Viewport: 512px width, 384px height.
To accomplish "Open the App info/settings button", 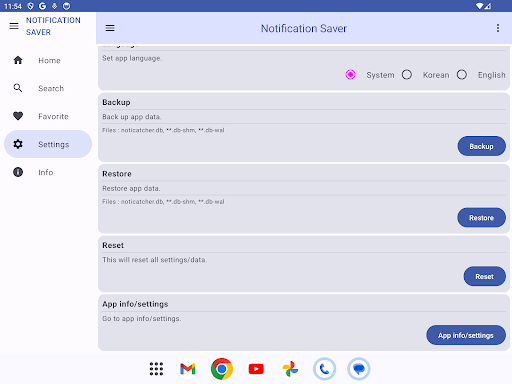I will (466, 335).
